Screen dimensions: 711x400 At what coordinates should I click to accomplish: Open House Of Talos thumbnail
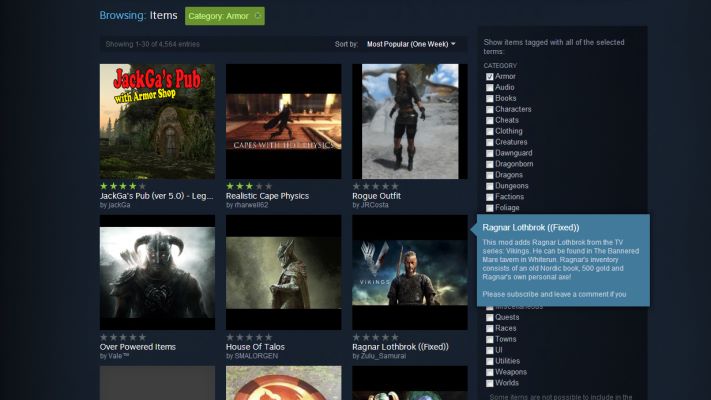click(283, 272)
